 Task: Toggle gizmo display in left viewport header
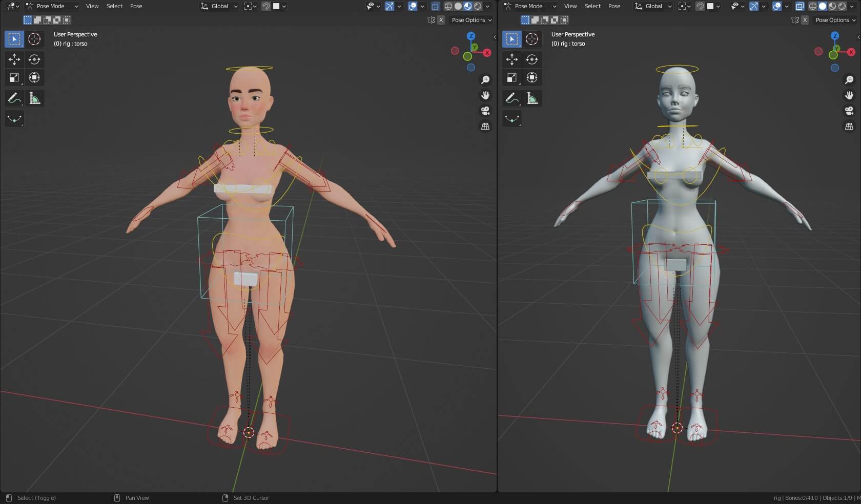click(x=389, y=6)
